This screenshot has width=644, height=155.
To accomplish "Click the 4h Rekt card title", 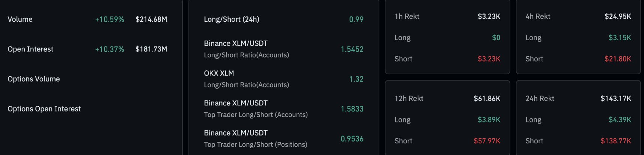I will [x=538, y=17].
